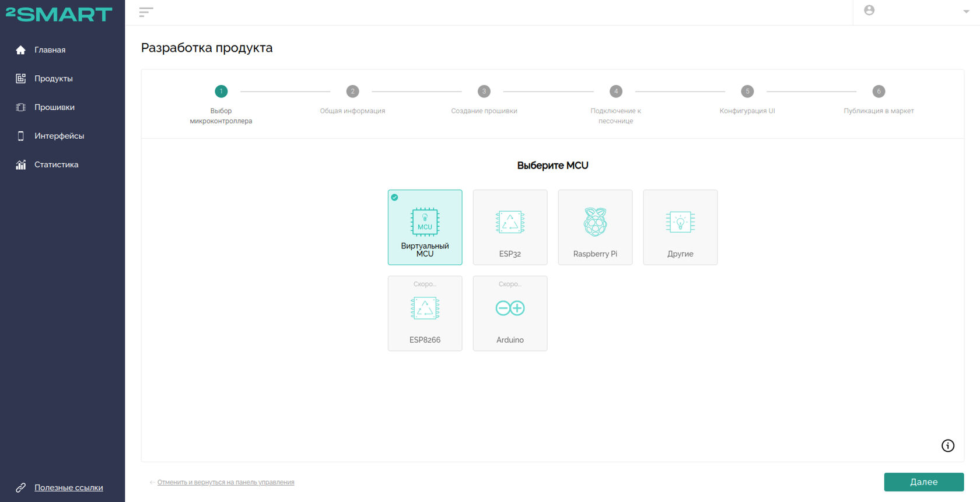Click the ESP8266 coming-soon card
980x502 pixels.
pyautogui.click(x=425, y=314)
